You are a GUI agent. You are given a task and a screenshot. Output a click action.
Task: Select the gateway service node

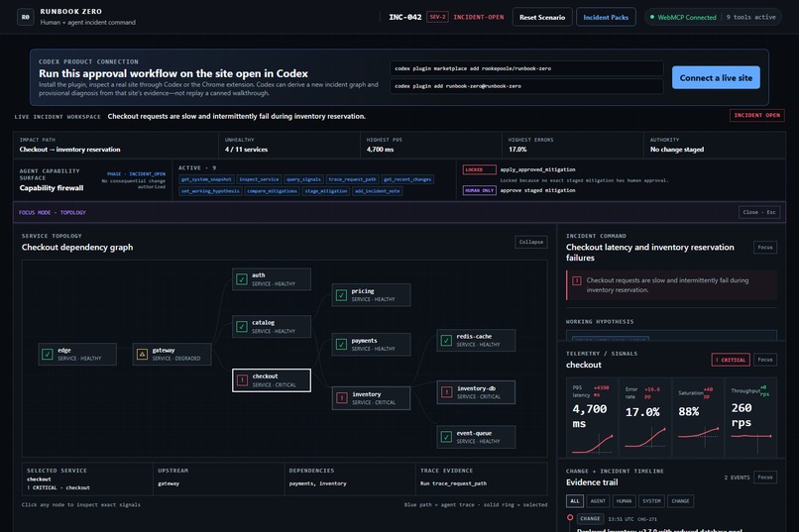point(171,354)
